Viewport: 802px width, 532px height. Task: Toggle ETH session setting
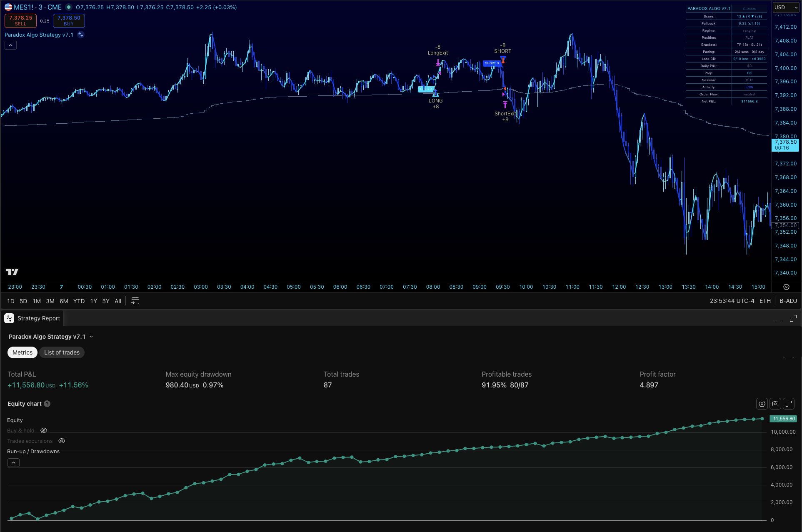765,301
